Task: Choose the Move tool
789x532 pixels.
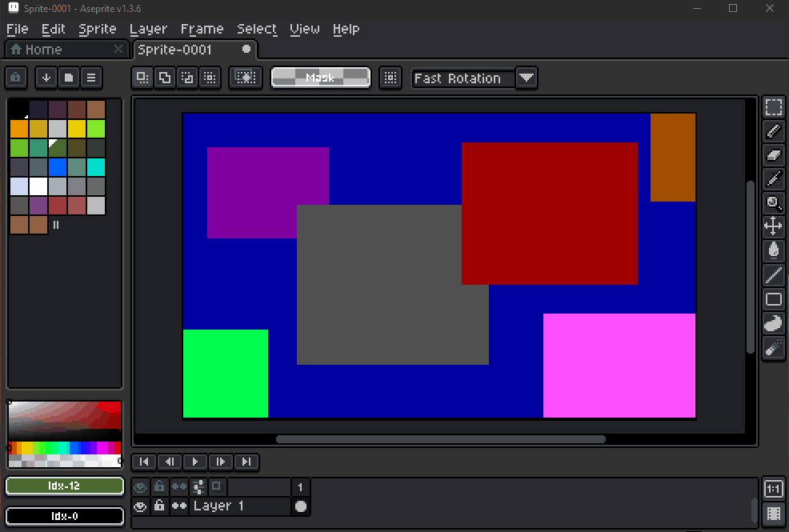Action: pyautogui.click(x=773, y=226)
